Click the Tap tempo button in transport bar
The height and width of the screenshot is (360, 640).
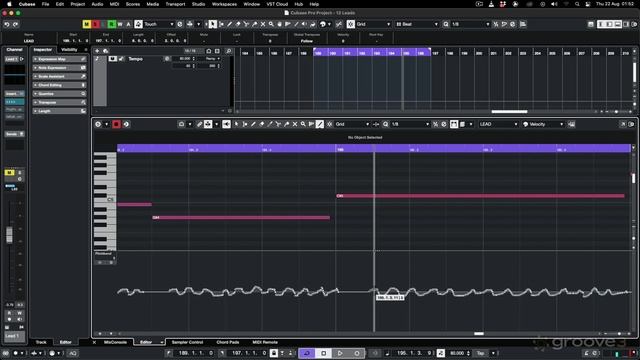click(x=481, y=353)
